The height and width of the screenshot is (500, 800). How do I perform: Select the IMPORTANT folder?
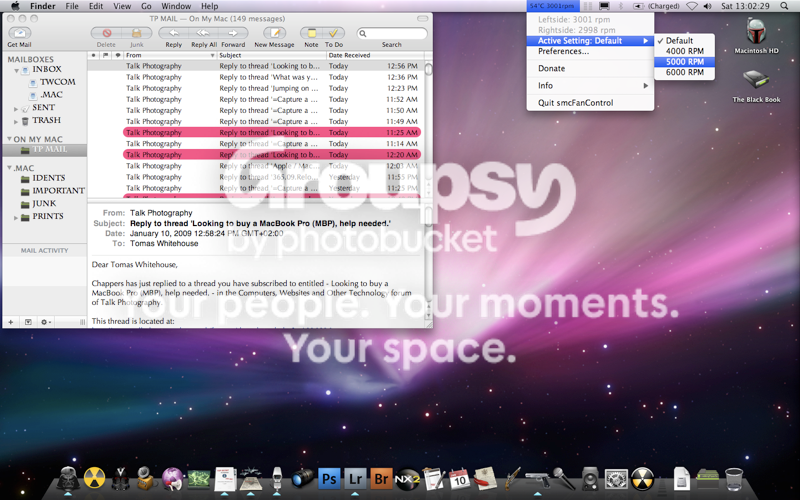58,190
